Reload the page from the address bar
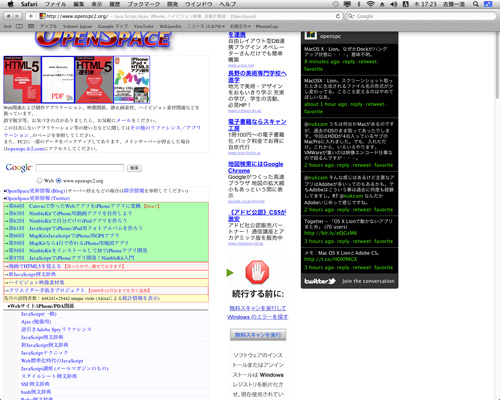The width and height of the screenshot is (500, 400). 338,16
